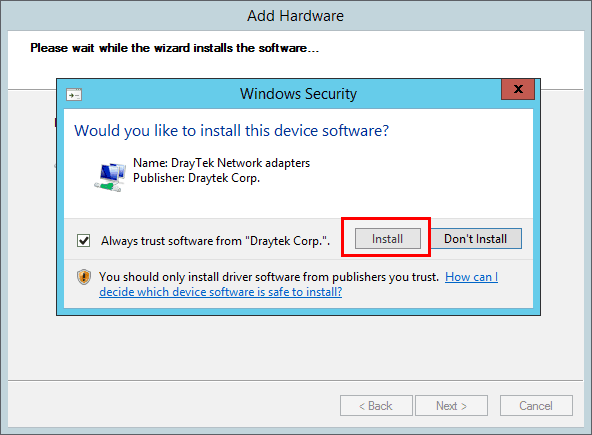Image resolution: width=592 pixels, height=435 pixels.
Task: Click the Windows Security title bar system icon
Action: tap(74, 94)
